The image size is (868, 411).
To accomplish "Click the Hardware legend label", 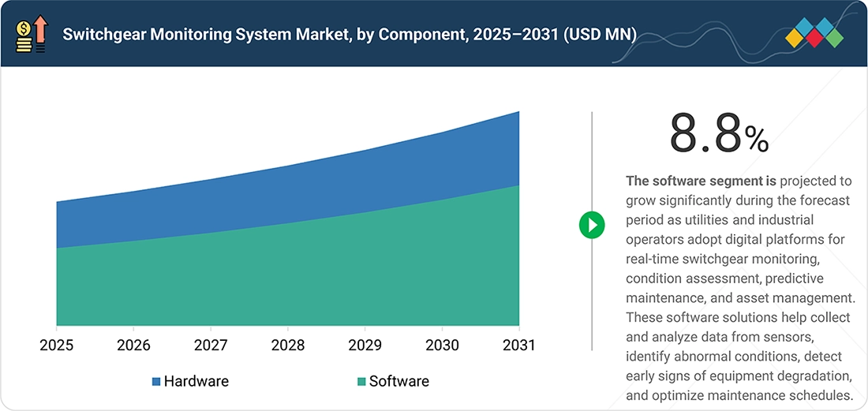I will pos(196,381).
